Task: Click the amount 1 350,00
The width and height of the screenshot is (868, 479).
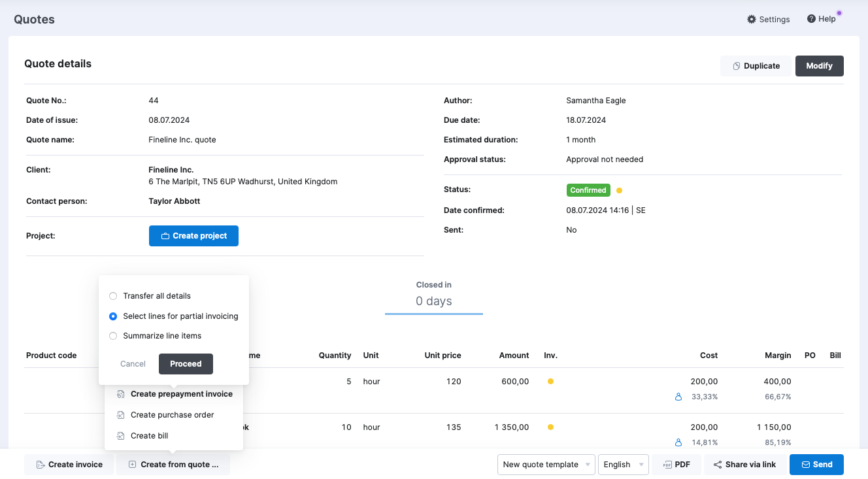Action: (512, 427)
